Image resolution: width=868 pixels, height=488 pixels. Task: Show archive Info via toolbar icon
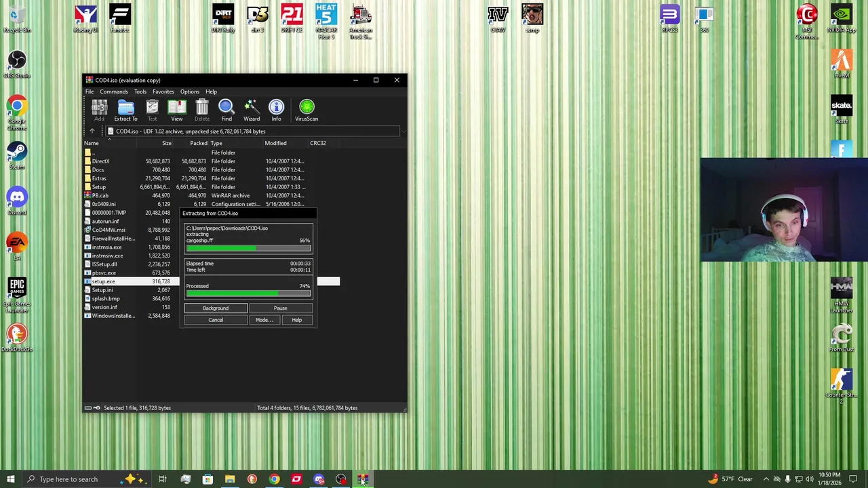pos(276,110)
